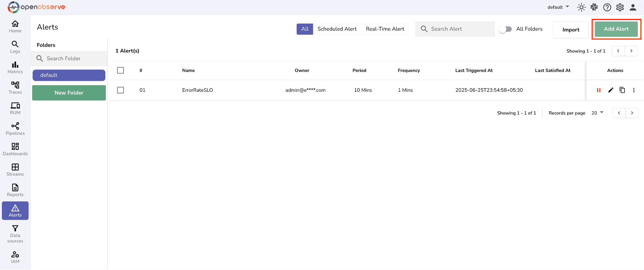Sort by Last Triggered At column
644x270 pixels.
[474, 70]
